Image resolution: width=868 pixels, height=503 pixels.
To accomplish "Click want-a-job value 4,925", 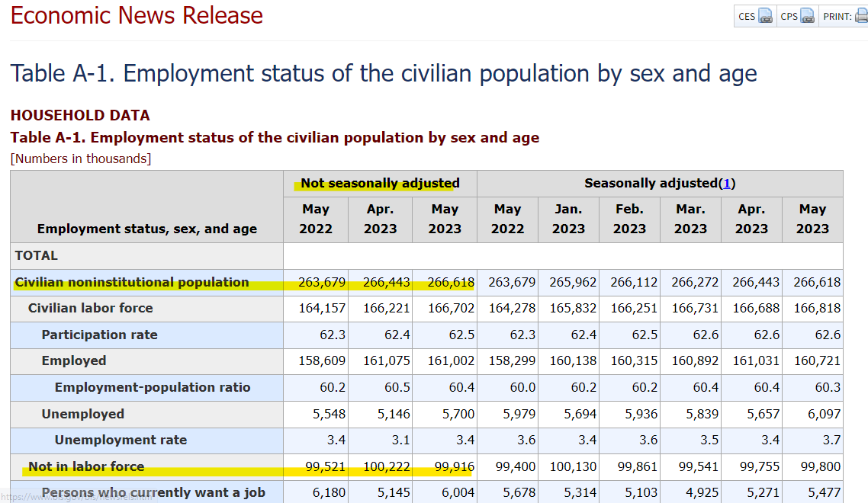I will [702, 492].
